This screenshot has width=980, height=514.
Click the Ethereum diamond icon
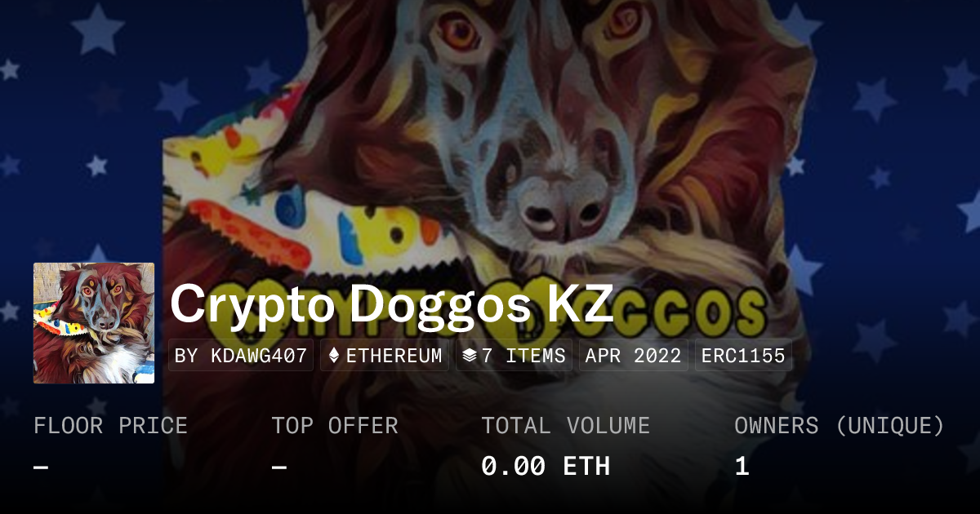click(334, 356)
